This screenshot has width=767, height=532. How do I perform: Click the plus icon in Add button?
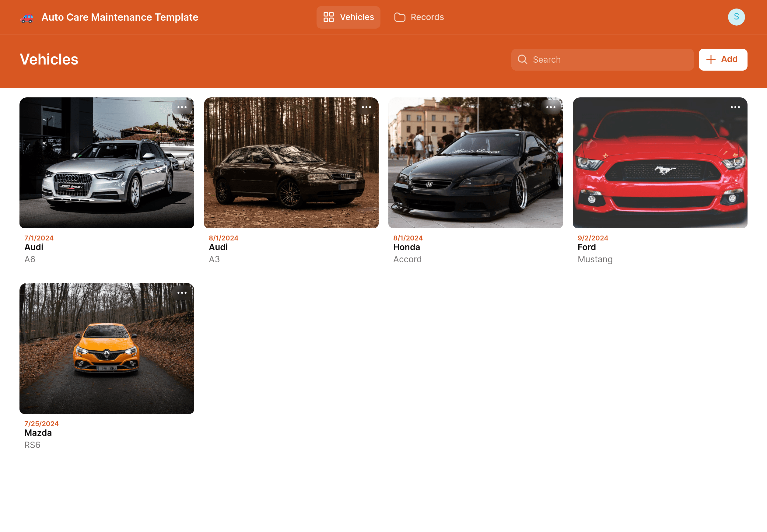point(711,60)
